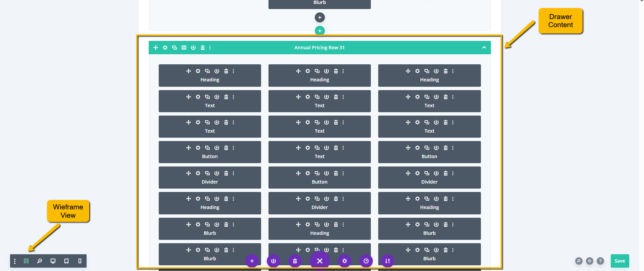Screen dimensions: 644x271
Task: Expand builder settings menu in bottom-left toolbar
Action: [15, 261]
